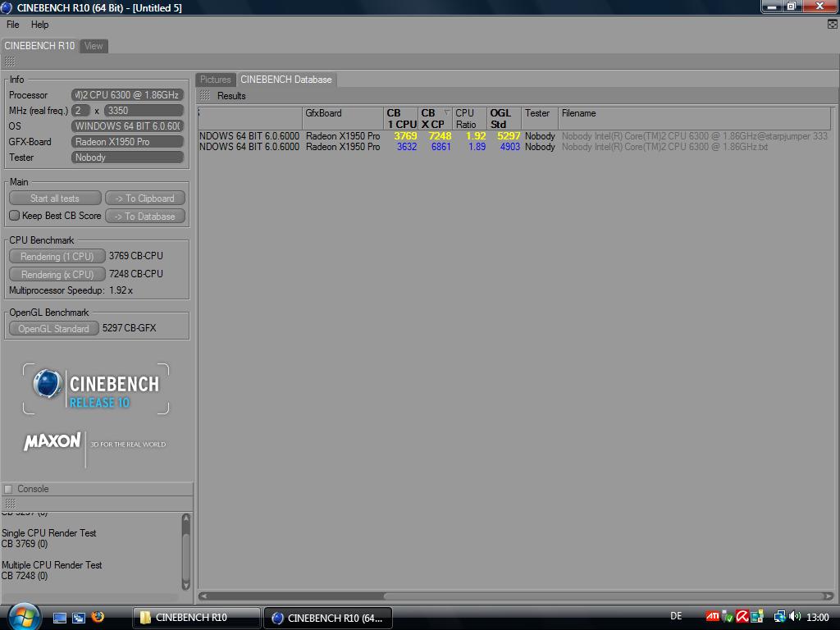Click the MHz core count field

coord(80,111)
